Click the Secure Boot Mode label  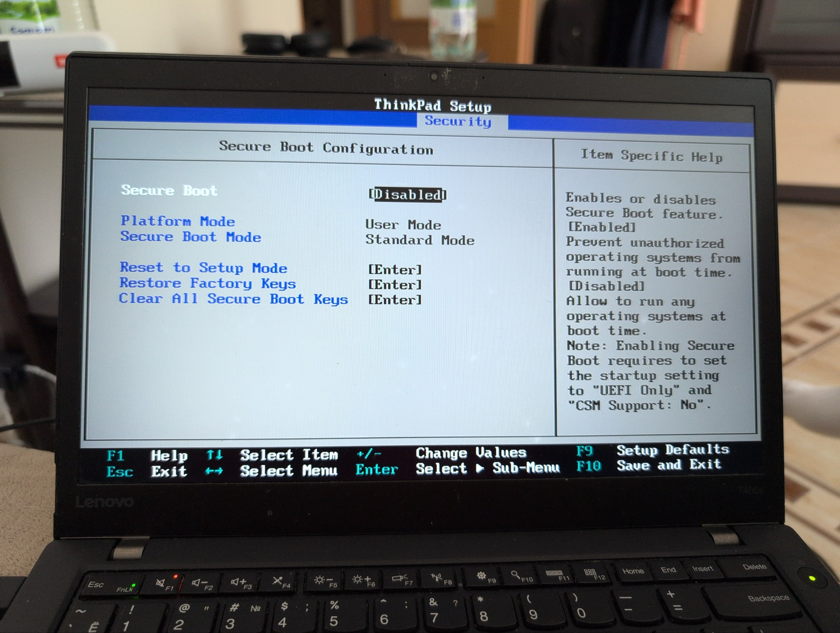(191, 237)
